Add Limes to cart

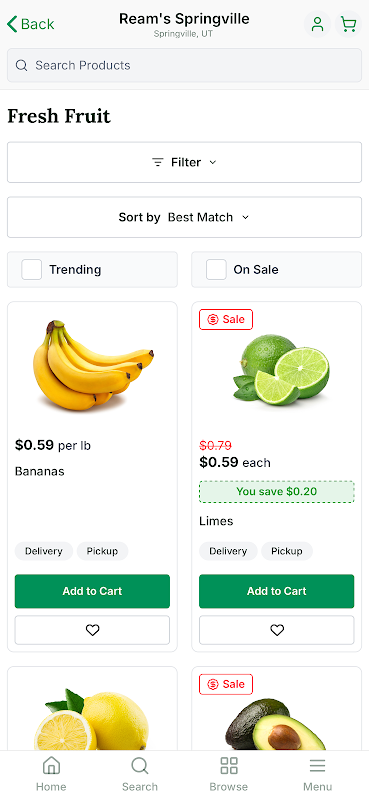point(277,591)
